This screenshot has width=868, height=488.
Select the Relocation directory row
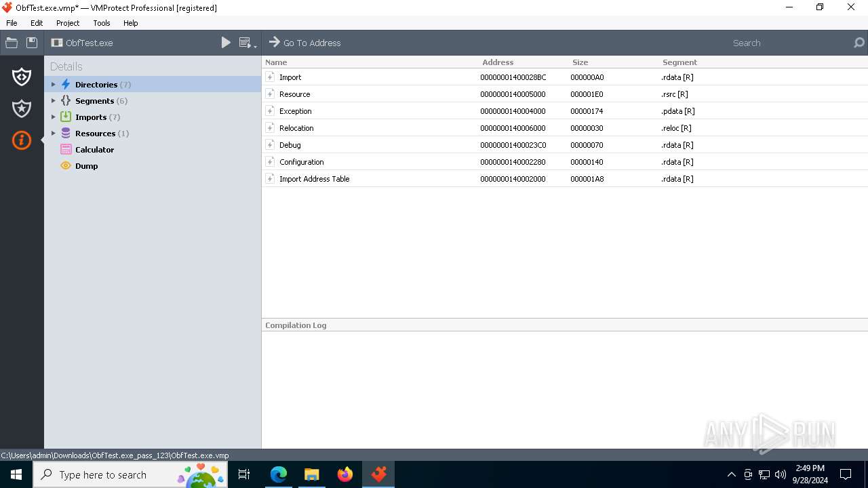(565, 128)
